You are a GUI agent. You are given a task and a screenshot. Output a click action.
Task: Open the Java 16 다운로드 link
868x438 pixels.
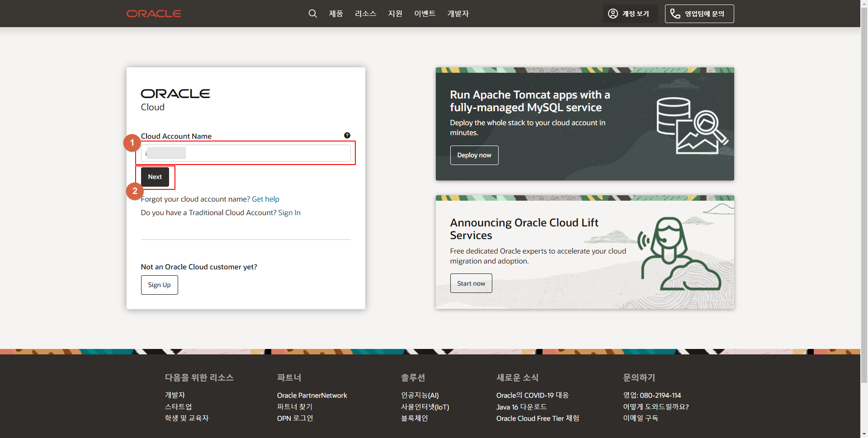(522, 407)
